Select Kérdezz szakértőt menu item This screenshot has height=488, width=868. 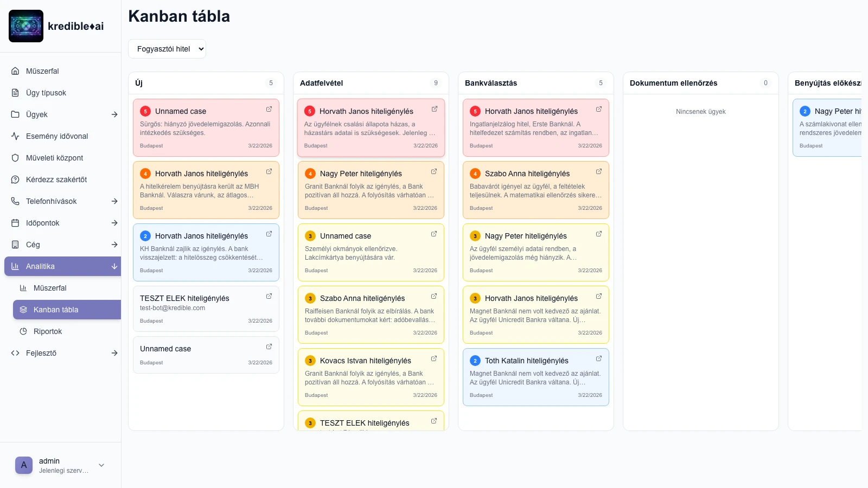[x=56, y=179]
